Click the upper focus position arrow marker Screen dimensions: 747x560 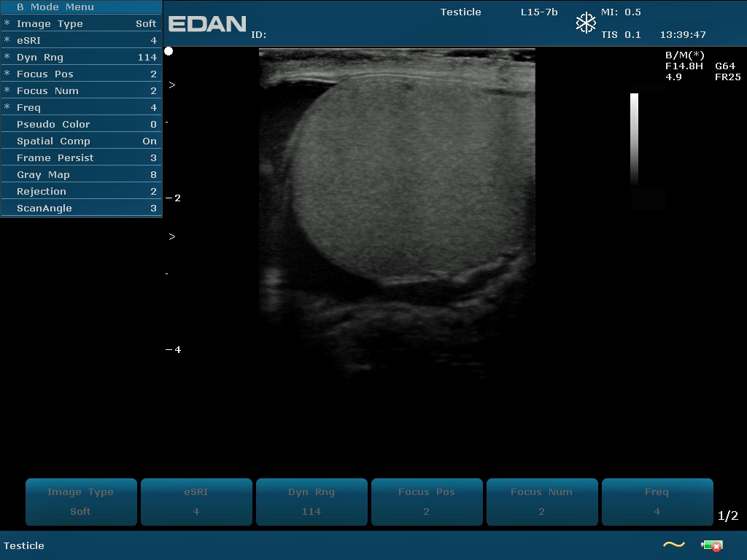172,85
